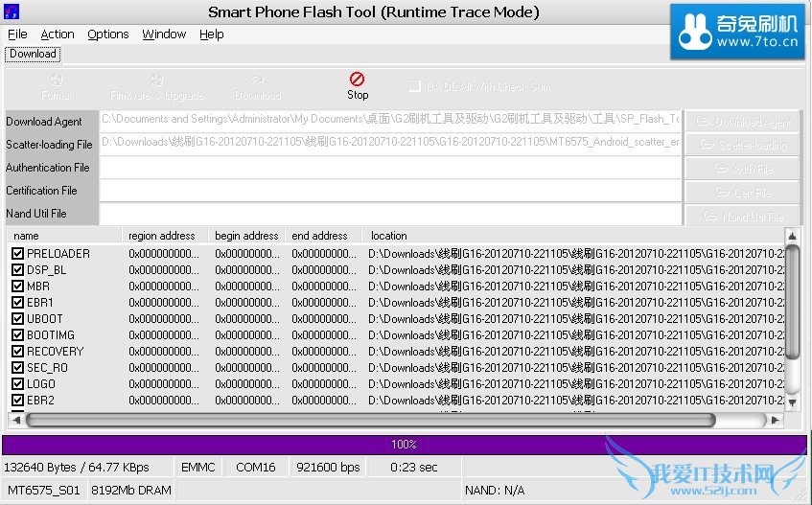Select the PRELOADER row name

click(58, 254)
